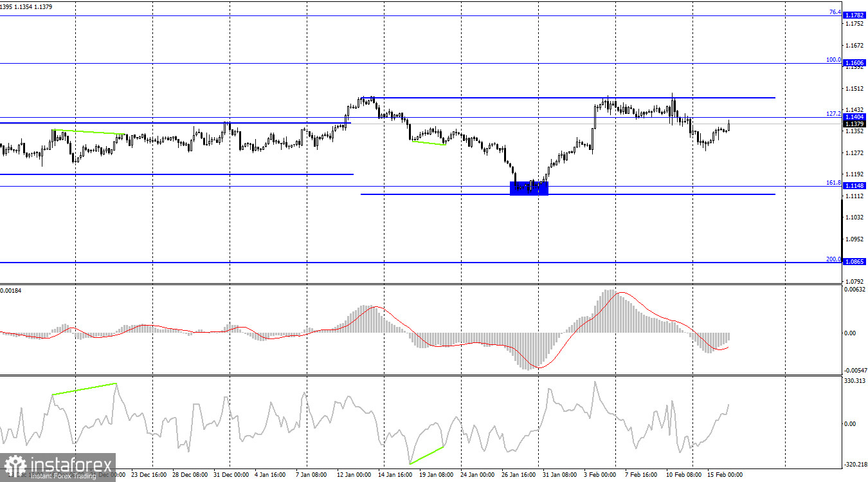Screen dimensions: 868x482
Task: Click the 200.0 Fibonacci level label
Action: tap(833, 259)
